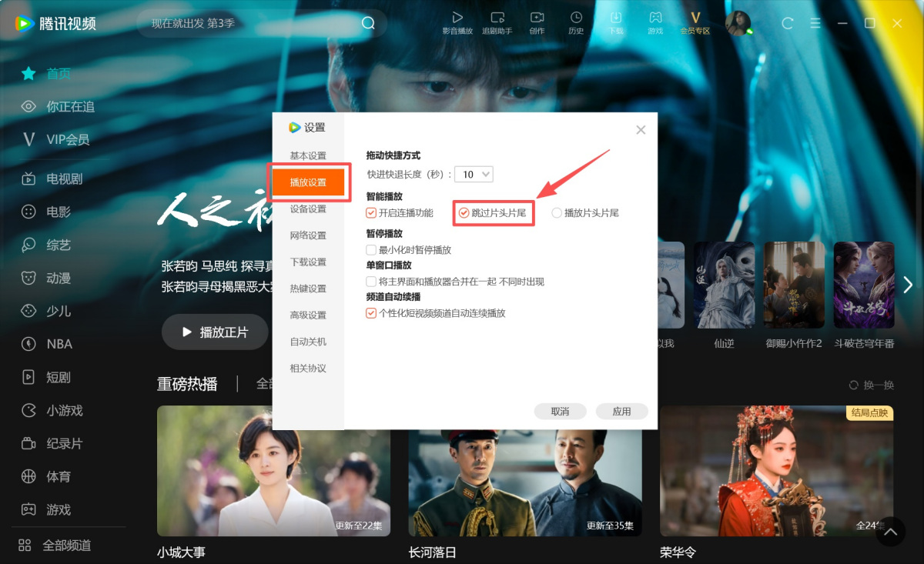Expand 快进快退长度 dropdown
924x564 pixels.
(x=474, y=175)
